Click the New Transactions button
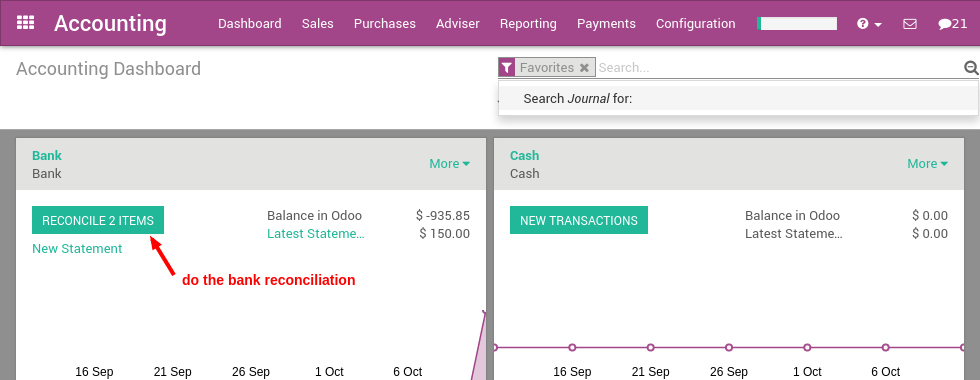 [579, 221]
